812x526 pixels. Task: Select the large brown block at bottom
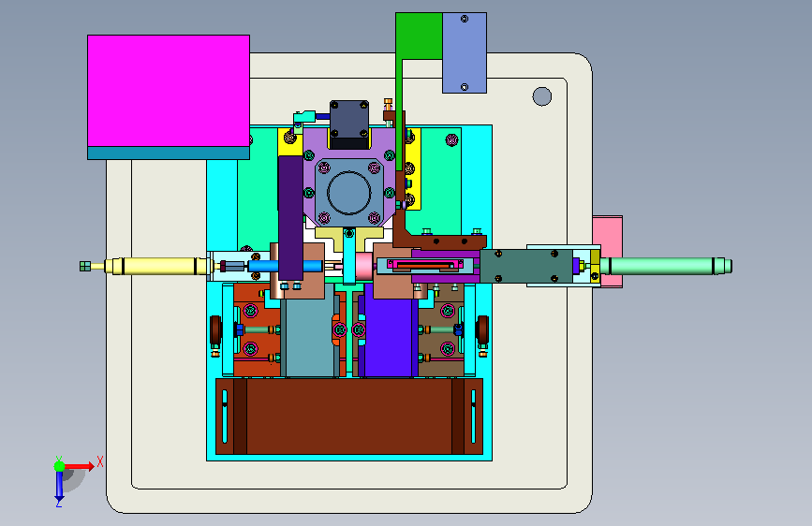pyautogui.click(x=349, y=416)
